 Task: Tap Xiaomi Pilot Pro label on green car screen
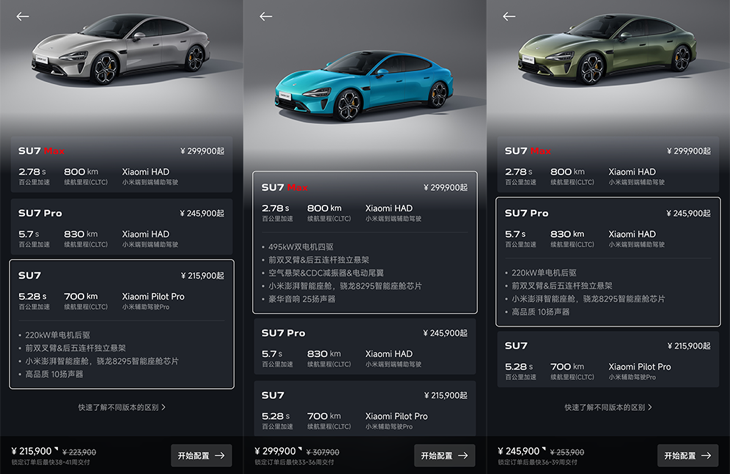tap(640, 366)
